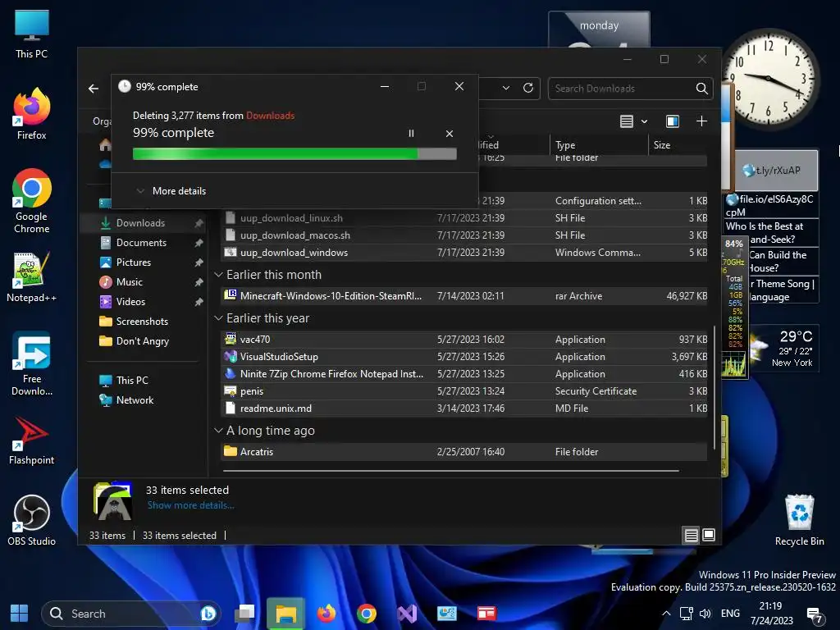The height and width of the screenshot is (630, 840).
Task: Click the taskbar Search box
Action: (x=130, y=614)
